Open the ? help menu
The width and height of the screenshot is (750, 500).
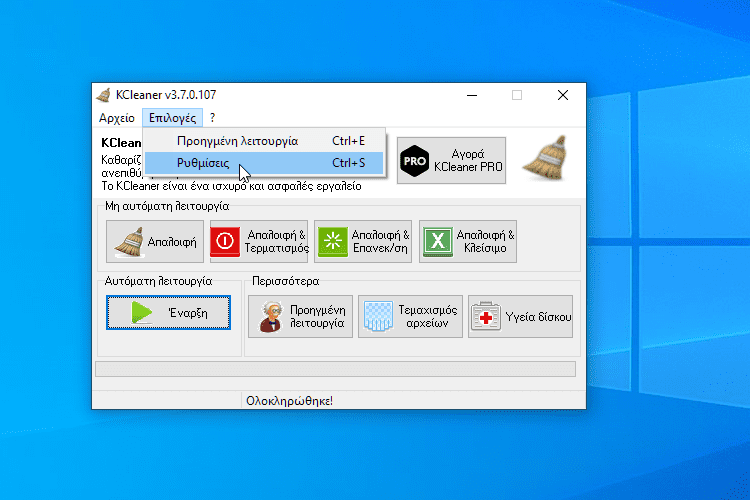pyautogui.click(x=212, y=118)
